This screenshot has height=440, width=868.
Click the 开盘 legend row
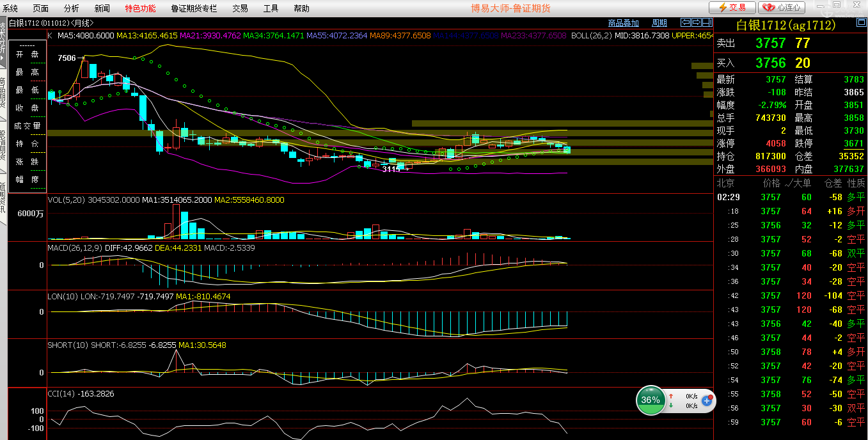click(x=27, y=54)
